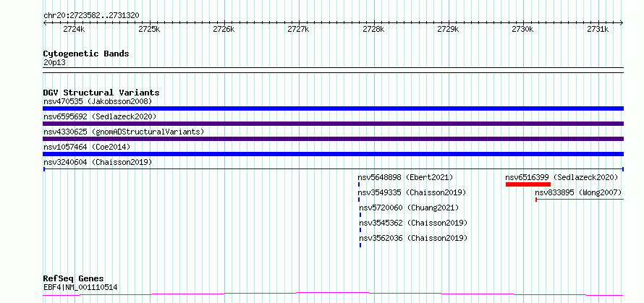Open variant nsv1057464 (Coe2014) label
The height and width of the screenshot is (303, 644).
coord(87,147)
